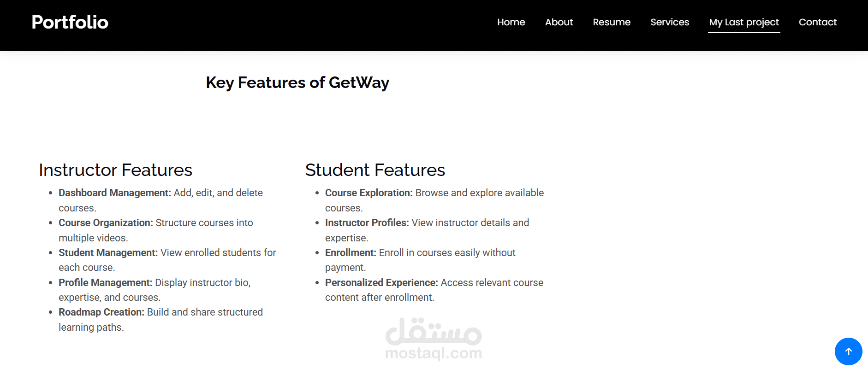Navigate to the Services section
This screenshot has width=868, height=369.
[x=670, y=22]
